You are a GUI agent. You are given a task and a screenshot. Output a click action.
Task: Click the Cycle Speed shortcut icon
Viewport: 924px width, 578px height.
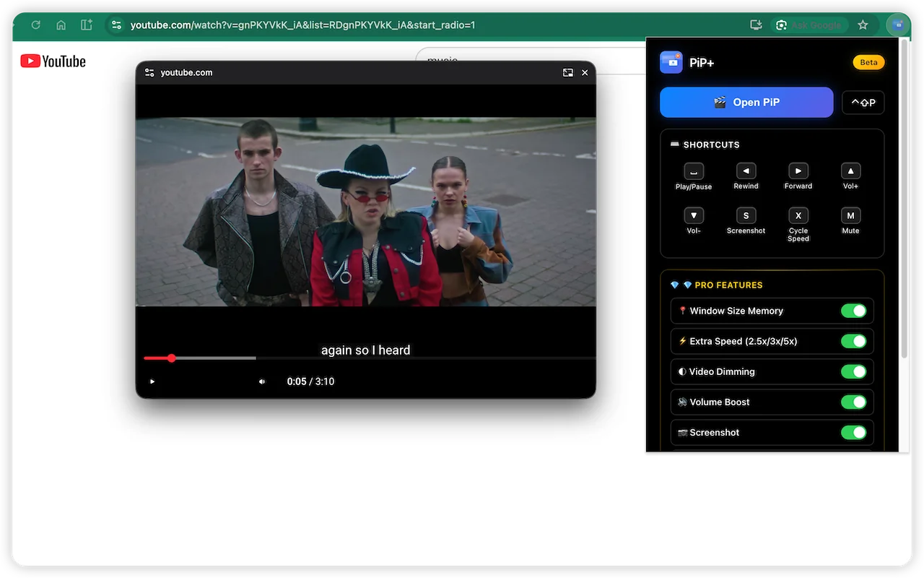(x=798, y=215)
